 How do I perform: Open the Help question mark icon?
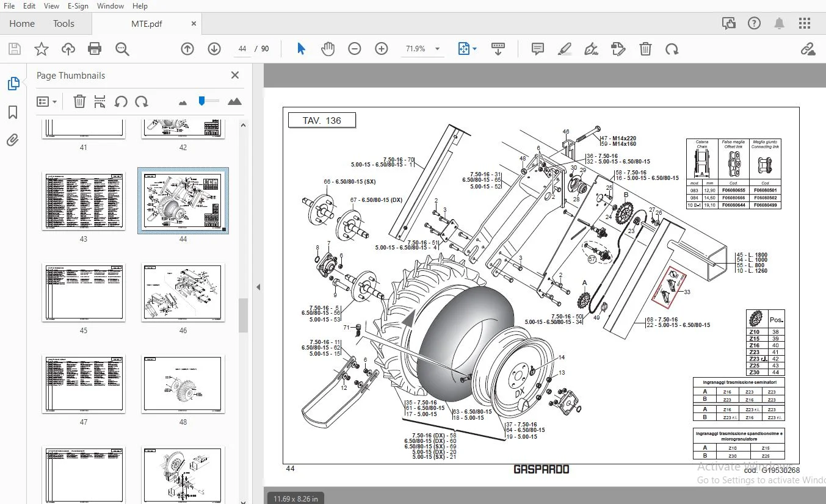754,24
